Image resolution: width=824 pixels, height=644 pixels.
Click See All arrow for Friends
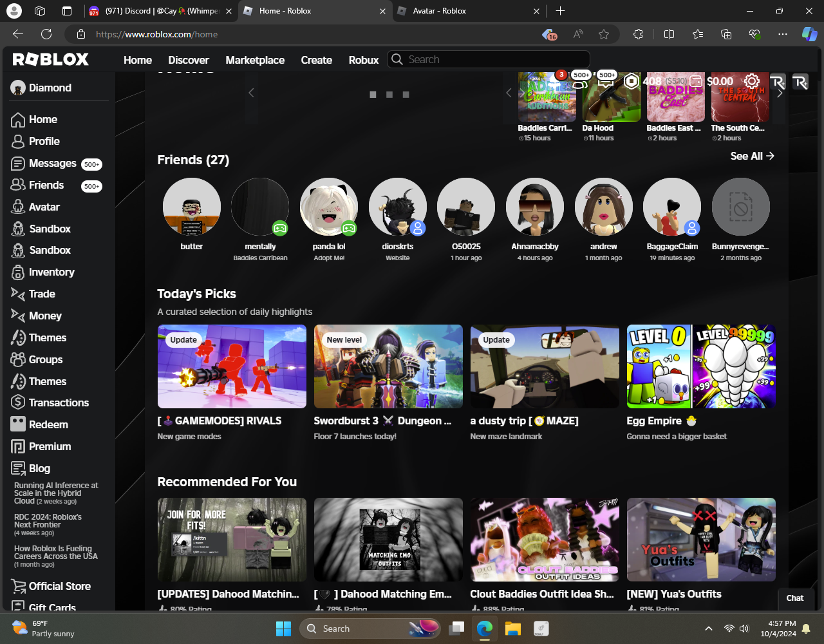pos(752,156)
